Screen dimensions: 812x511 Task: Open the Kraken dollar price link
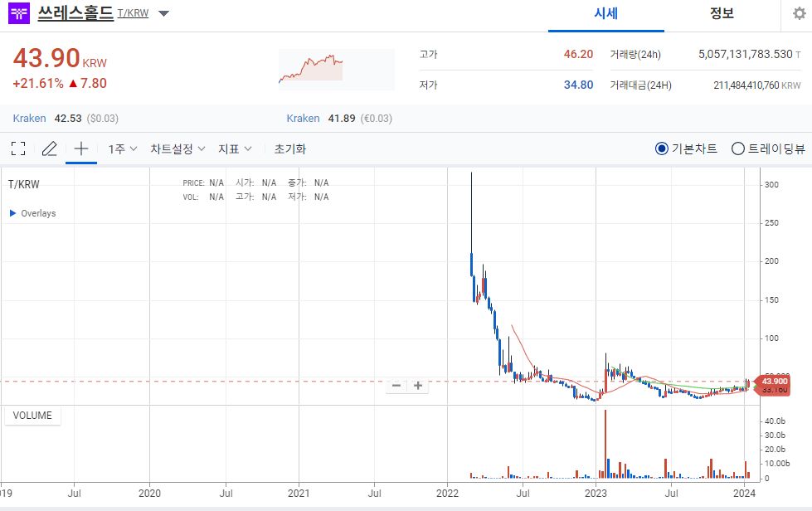pyautogui.click(x=29, y=118)
